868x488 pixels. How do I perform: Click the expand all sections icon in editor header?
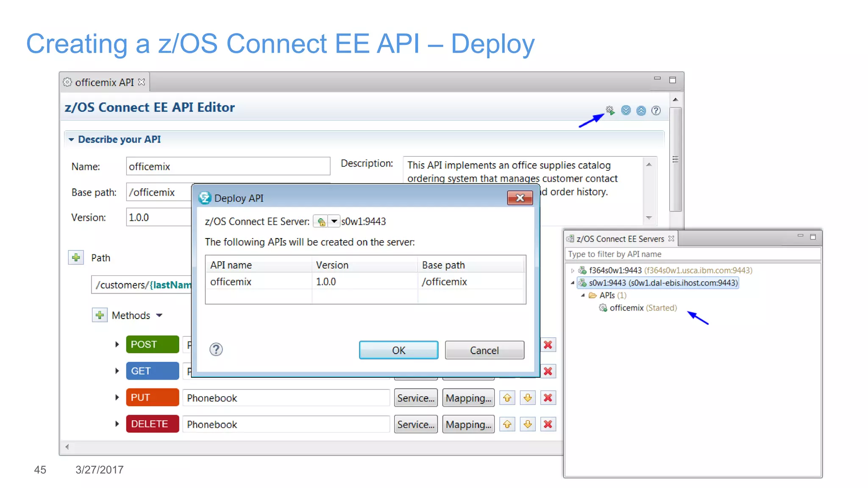[x=626, y=111]
